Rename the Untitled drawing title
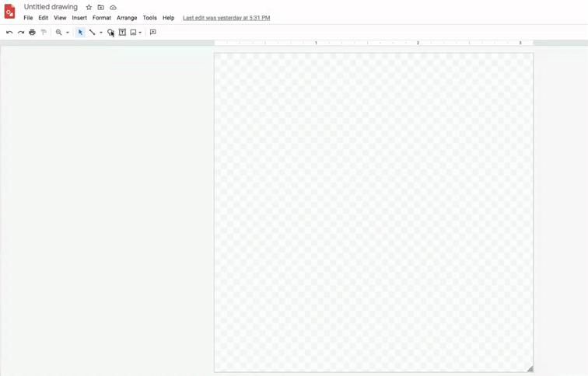Image resolution: width=588 pixels, height=376 pixels. 51,7
